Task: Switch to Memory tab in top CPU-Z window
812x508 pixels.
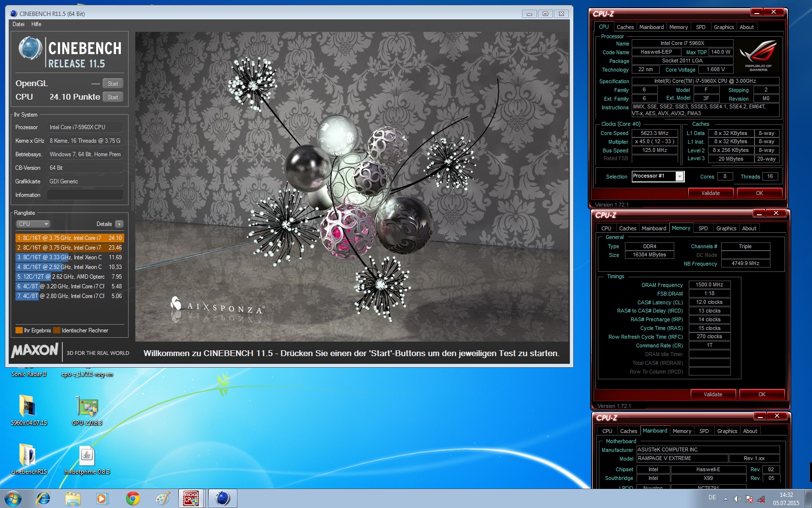Action: tap(679, 27)
